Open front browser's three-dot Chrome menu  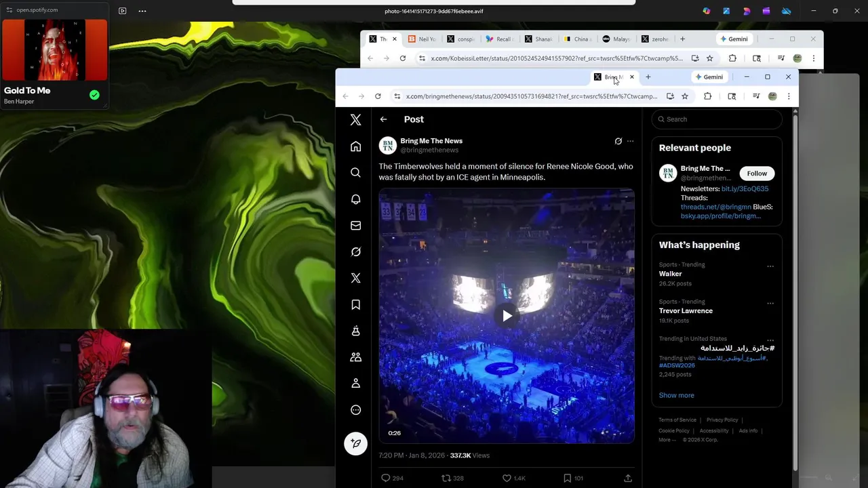tap(788, 96)
